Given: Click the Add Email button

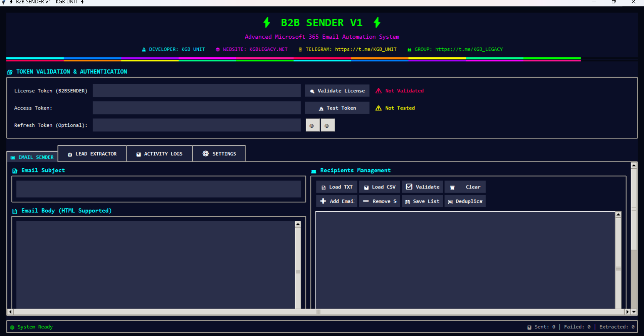Looking at the screenshot, I should click(337, 201).
